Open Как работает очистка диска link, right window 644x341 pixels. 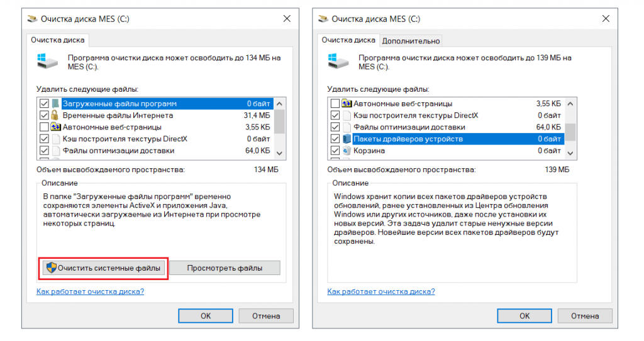tap(381, 291)
